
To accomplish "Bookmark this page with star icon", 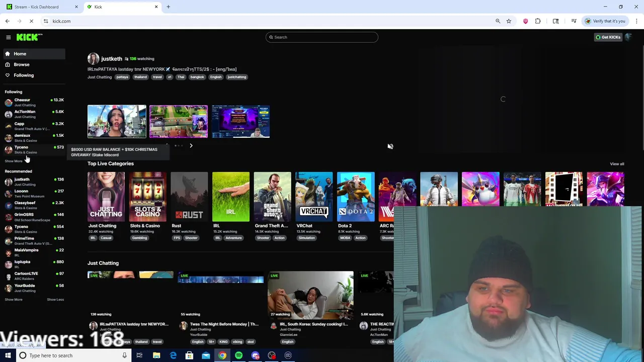I will pos(509,21).
